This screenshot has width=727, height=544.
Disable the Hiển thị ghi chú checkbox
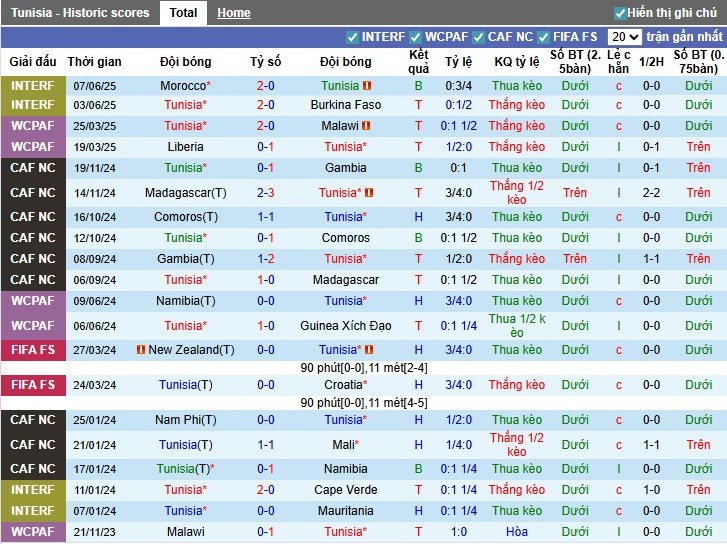620,13
